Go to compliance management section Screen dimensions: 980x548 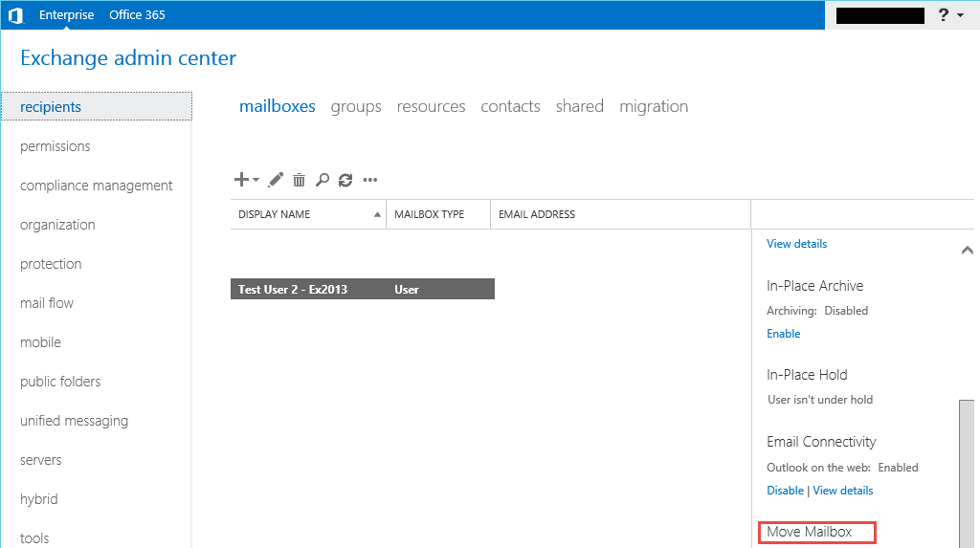[97, 186]
